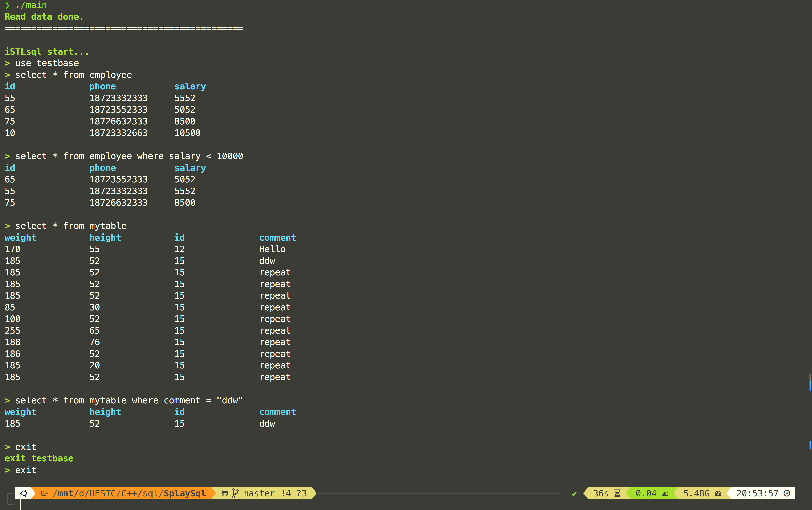
Task: Click the 'comment' header of the ddw query result
Action: point(278,412)
